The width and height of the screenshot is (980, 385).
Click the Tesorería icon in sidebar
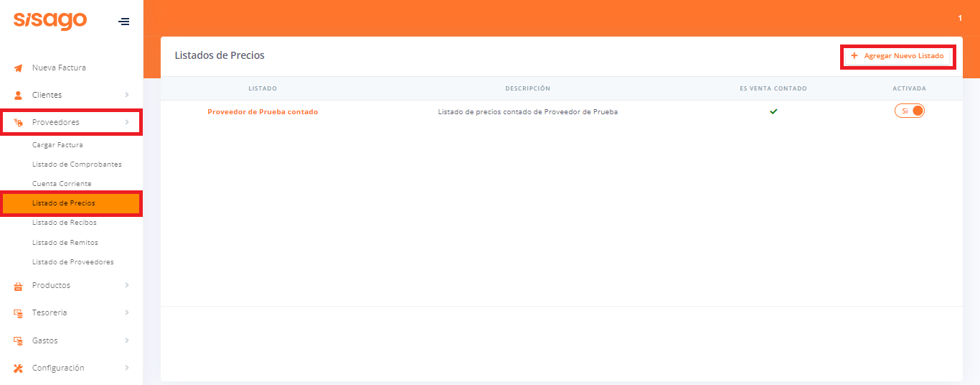click(19, 313)
